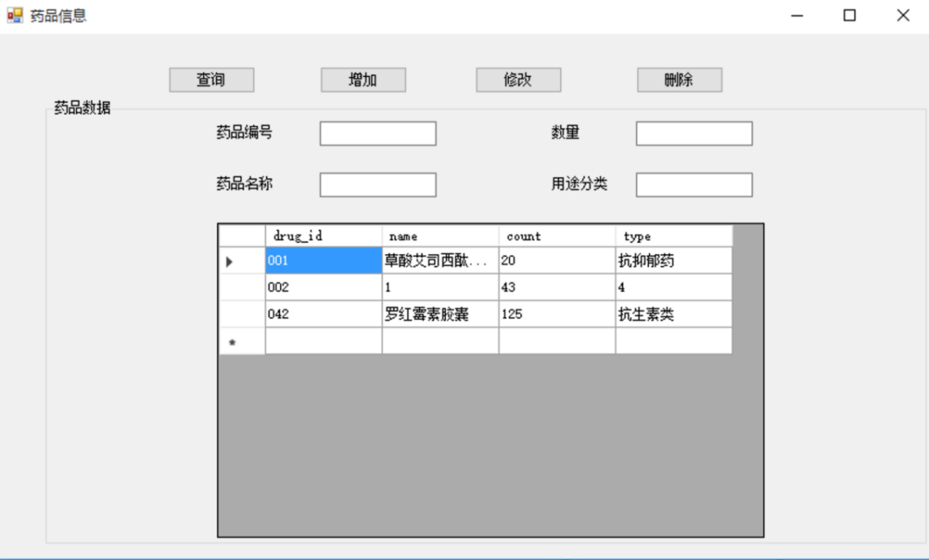The image size is (929, 560).
Task: Click the name column header
Action: 440,236
